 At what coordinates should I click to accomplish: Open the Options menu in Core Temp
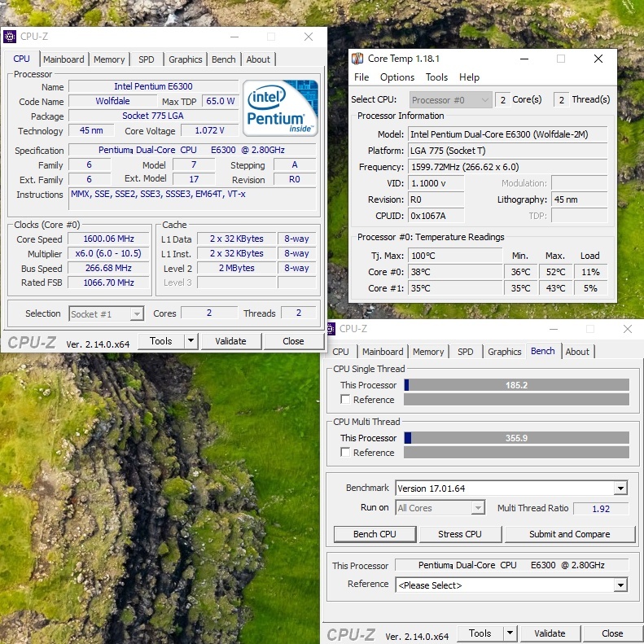[397, 77]
